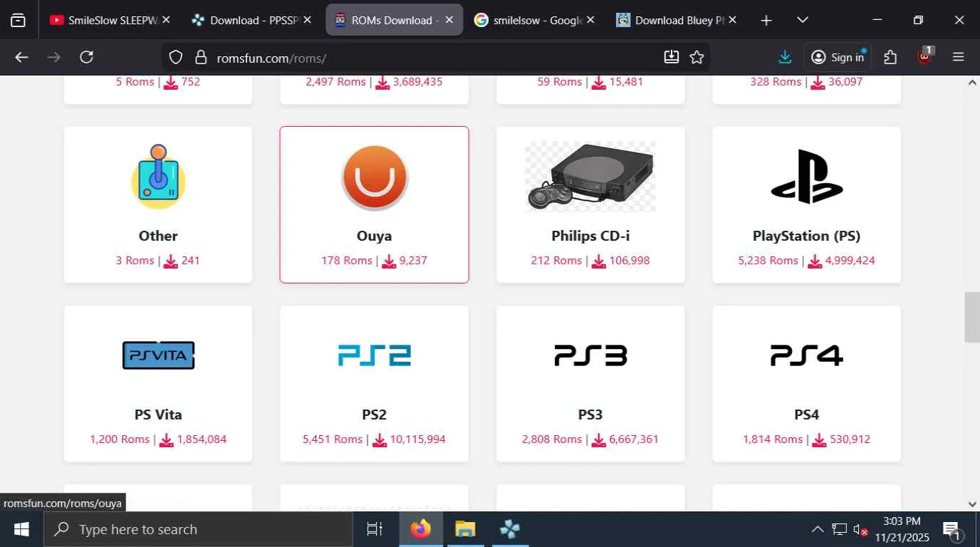Click the red shield extension icon
The width and height of the screenshot is (980, 547).
pyautogui.click(x=924, y=56)
